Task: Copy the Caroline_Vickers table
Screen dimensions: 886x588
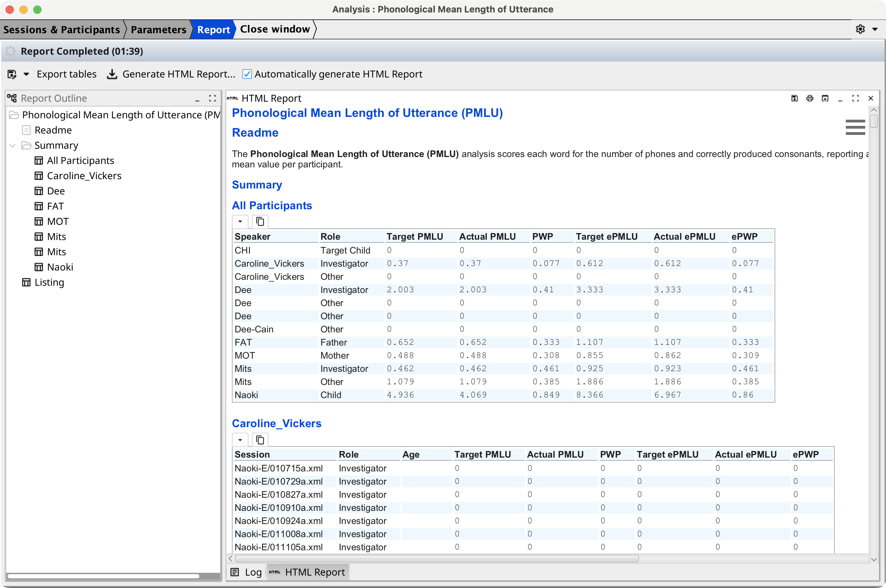Action: pos(260,440)
